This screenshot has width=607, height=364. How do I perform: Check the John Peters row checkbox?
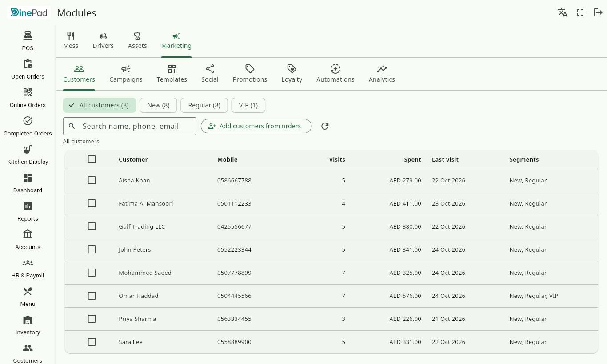92,249
